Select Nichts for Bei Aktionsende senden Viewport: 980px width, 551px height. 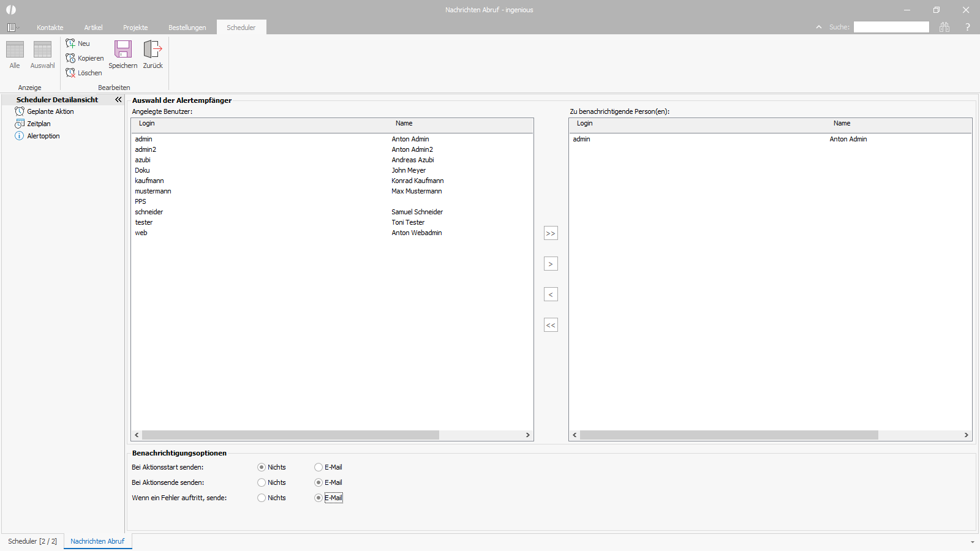pos(262,482)
